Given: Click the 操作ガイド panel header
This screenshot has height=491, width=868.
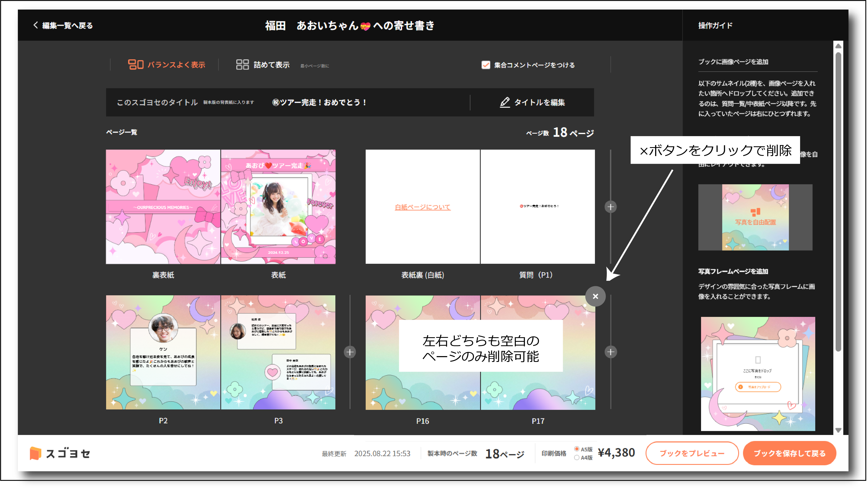Looking at the screenshot, I should [x=716, y=26].
